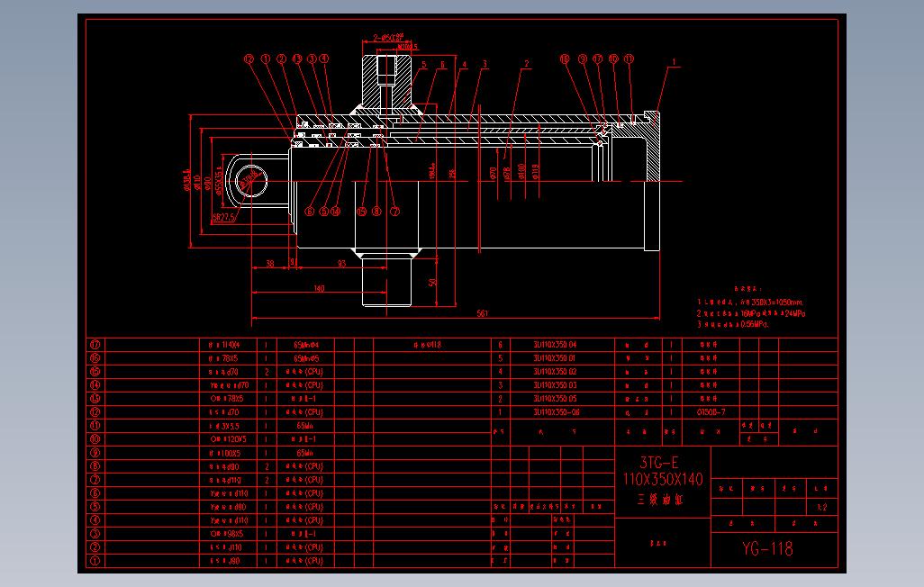
Task: Click the spec "114X4" in row 17
Action: pyautogui.click(x=230, y=344)
